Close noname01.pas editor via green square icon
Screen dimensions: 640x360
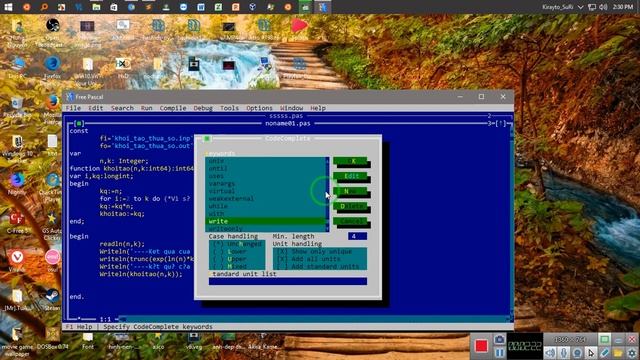pos(79,123)
